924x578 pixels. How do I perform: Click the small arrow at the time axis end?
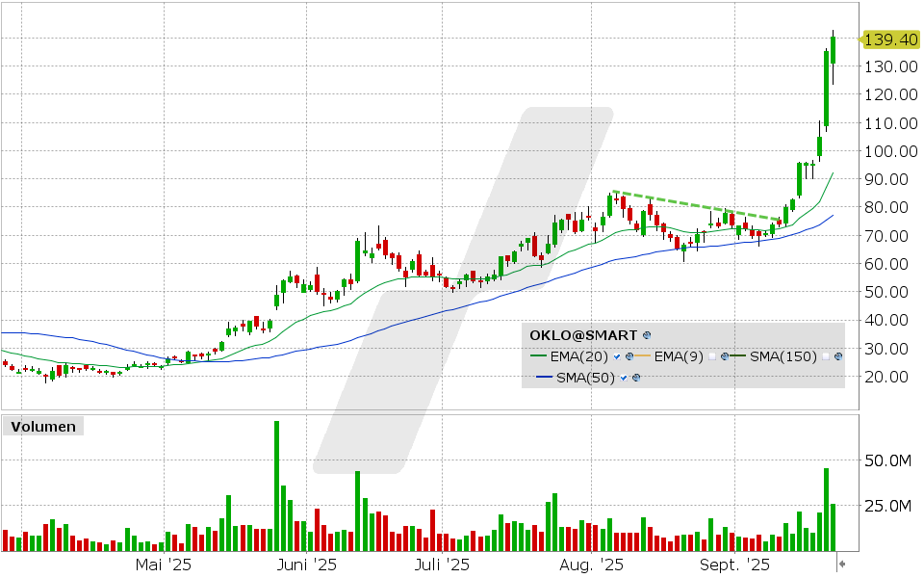click(x=839, y=565)
